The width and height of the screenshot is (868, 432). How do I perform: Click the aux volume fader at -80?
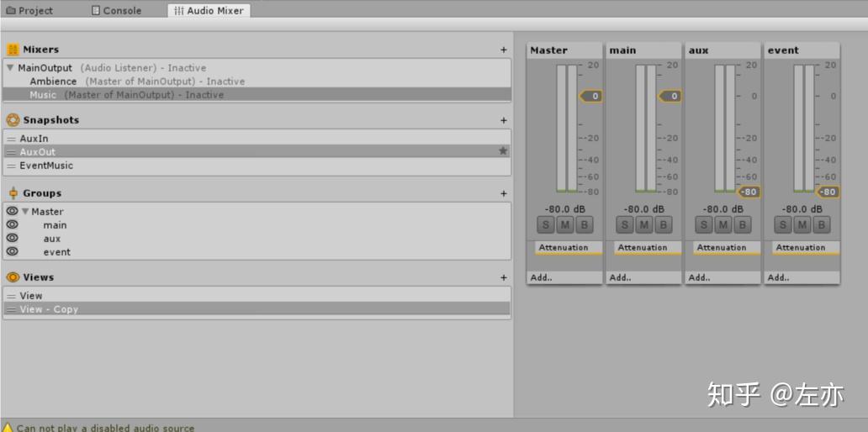pyautogui.click(x=749, y=192)
